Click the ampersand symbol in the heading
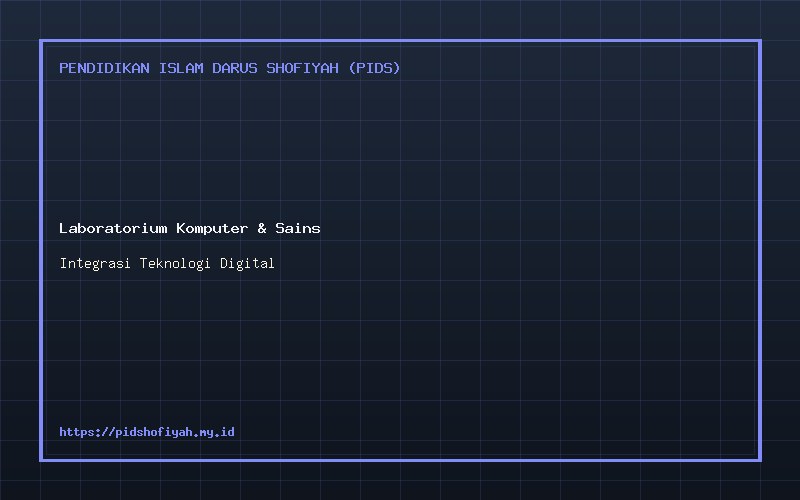Screen dimensions: 800x500 click(x=262, y=228)
